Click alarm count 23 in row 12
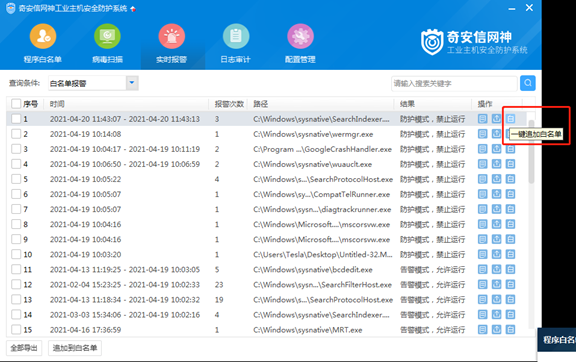The width and height of the screenshot is (576, 362). [x=219, y=285]
